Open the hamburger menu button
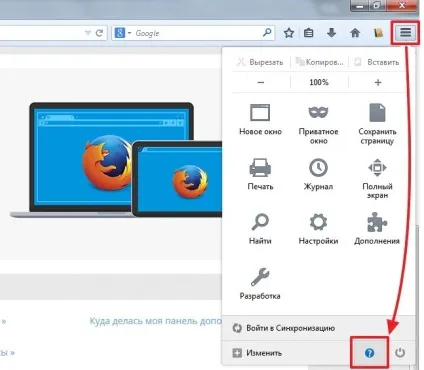424x370 pixels. pyautogui.click(x=405, y=33)
